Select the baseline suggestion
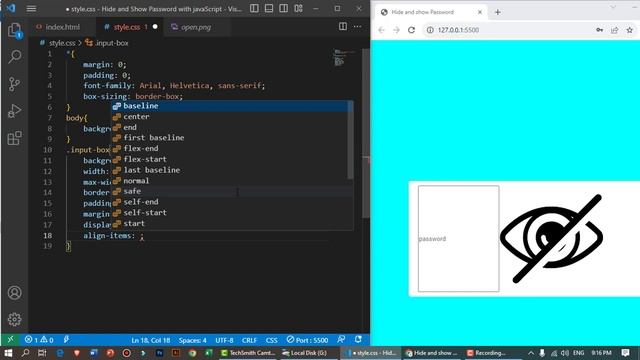The height and width of the screenshot is (360, 640). coord(232,106)
